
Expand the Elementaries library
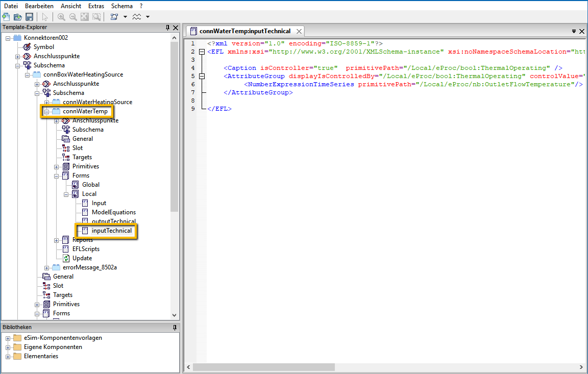tap(8, 357)
